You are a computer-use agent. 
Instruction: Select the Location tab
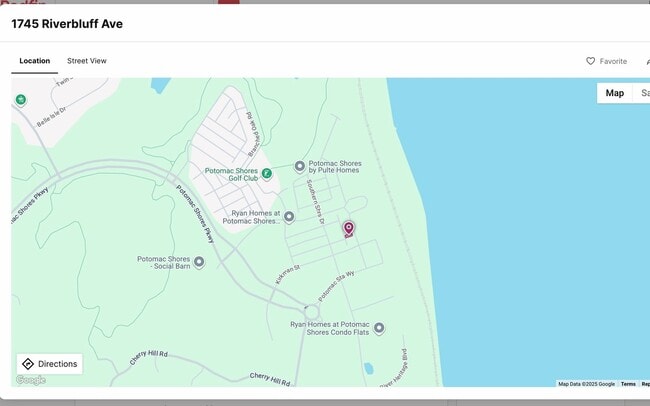click(x=35, y=61)
